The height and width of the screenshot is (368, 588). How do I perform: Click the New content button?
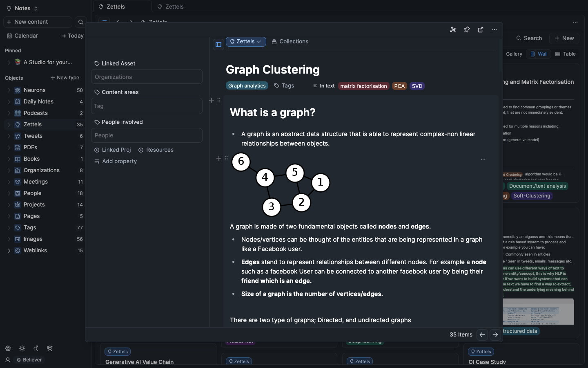coord(38,22)
